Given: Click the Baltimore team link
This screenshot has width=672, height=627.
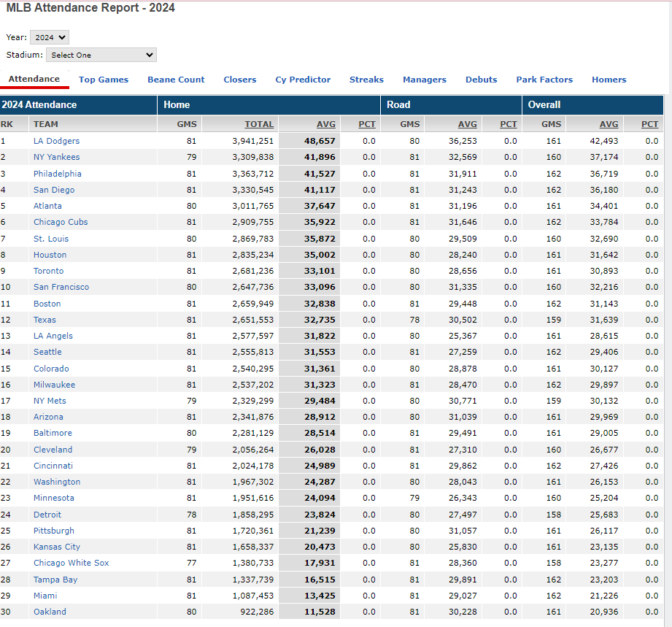Looking at the screenshot, I should pos(53,433).
